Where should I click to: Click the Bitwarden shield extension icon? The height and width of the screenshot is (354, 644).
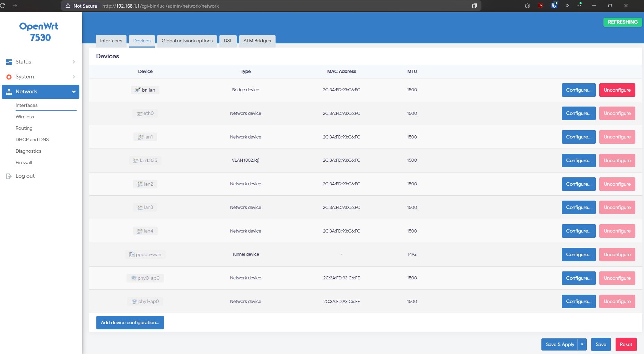point(554,6)
